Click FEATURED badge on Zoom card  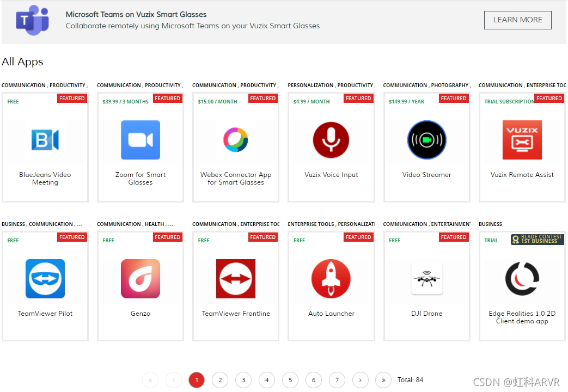167,98
